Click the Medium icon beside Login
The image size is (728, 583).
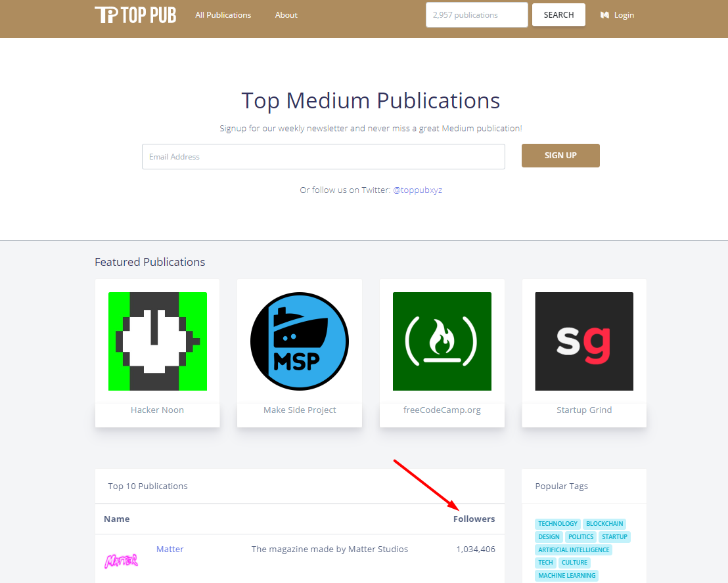click(604, 15)
